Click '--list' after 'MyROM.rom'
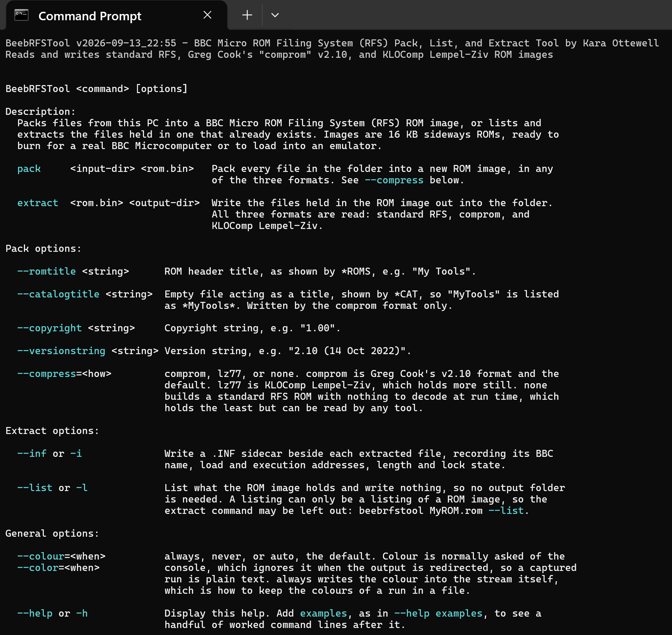The width and height of the screenshot is (672, 635). (x=506, y=511)
